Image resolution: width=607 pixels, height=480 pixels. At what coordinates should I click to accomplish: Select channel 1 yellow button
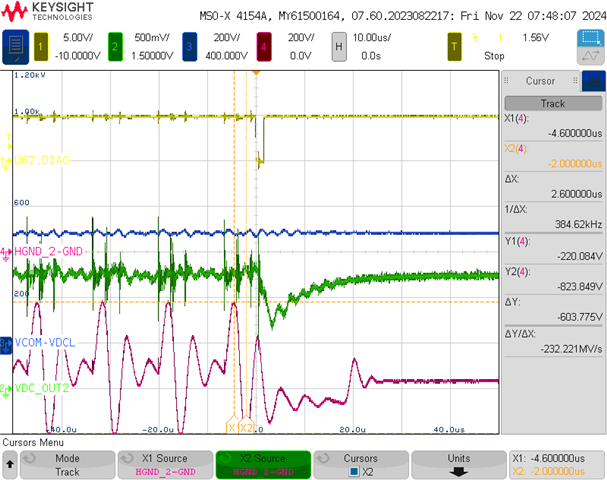[41, 47]
